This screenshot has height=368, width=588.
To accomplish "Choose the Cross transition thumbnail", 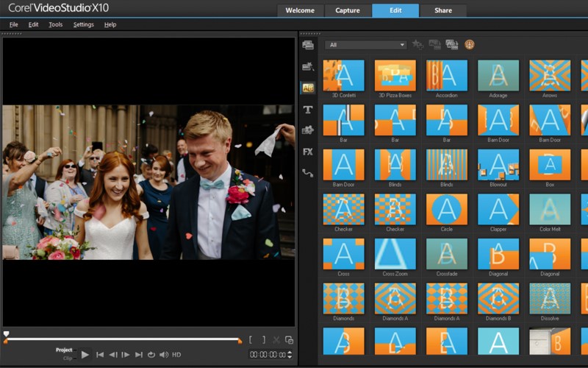I will pyautogui.click(x=343, y=254).
